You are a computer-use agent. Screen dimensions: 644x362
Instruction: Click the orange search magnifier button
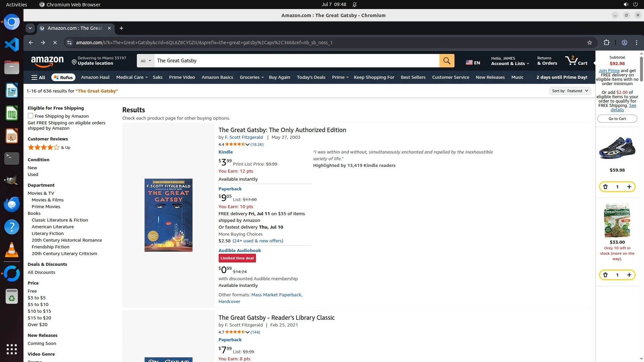click(x=447, y=61)
